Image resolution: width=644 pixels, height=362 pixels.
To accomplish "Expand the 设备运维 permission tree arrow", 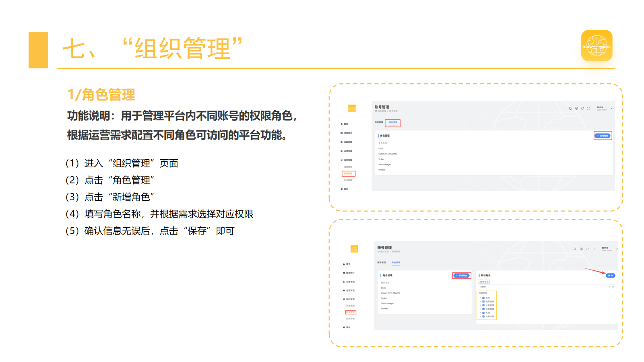I will pos(481,317).
